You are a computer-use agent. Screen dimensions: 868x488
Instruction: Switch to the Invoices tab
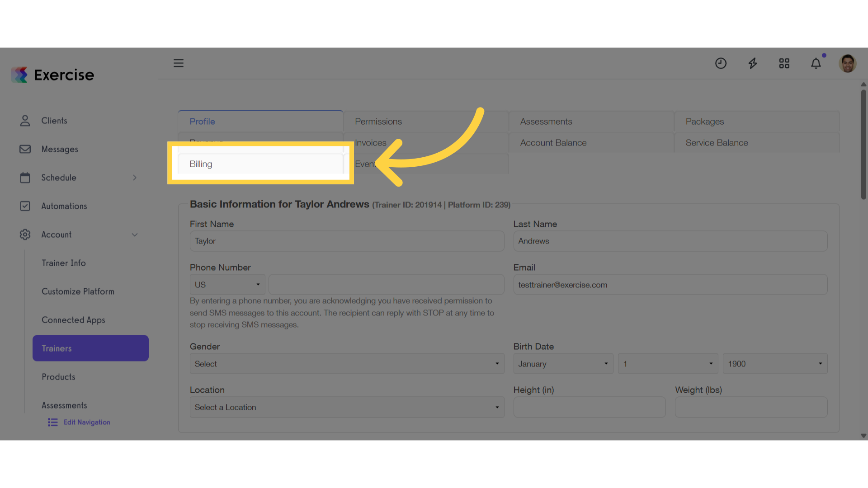tap(426, 142)
